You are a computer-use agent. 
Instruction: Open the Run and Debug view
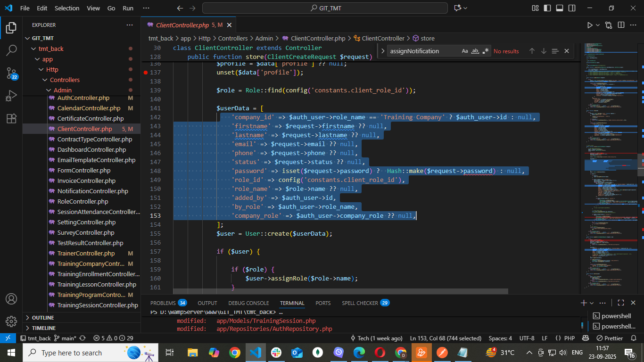tap(11, 96)
